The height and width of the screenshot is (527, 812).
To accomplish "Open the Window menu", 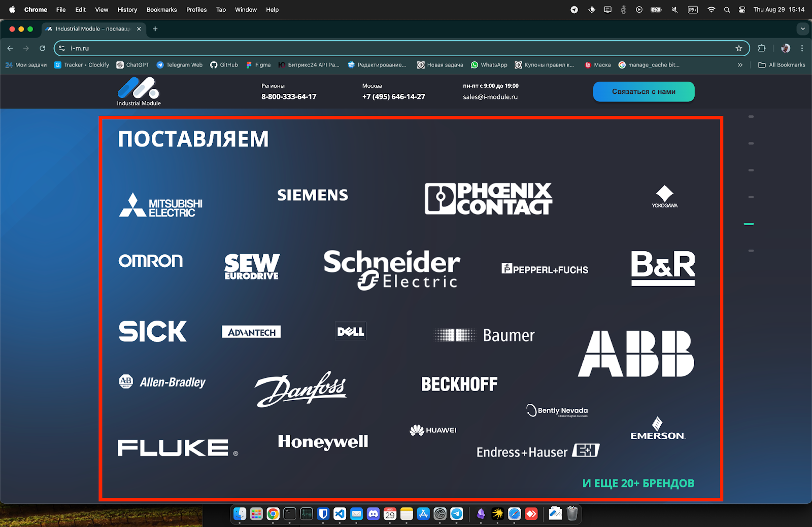I will point(246,10).
